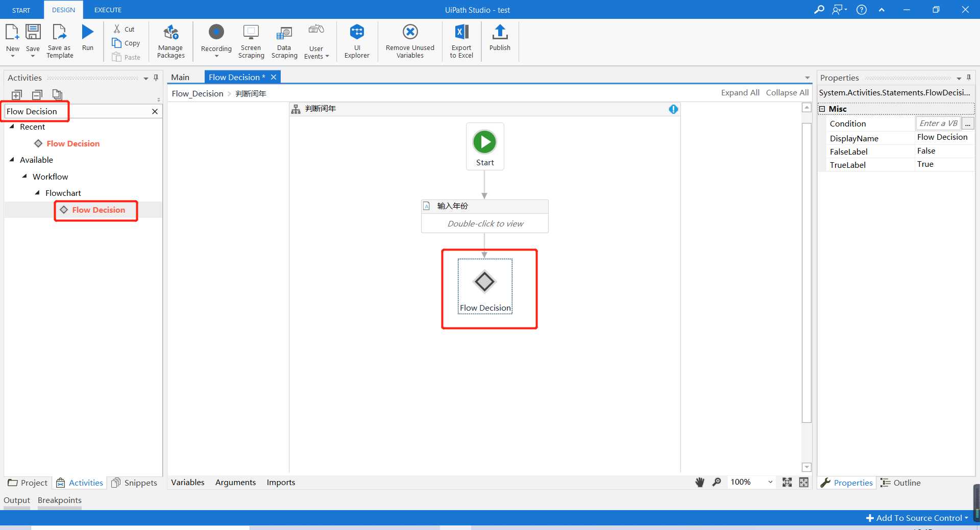The width and height of the screenshot is (980, 530).
Task: Open User Events dropdown
Action: 316,42
